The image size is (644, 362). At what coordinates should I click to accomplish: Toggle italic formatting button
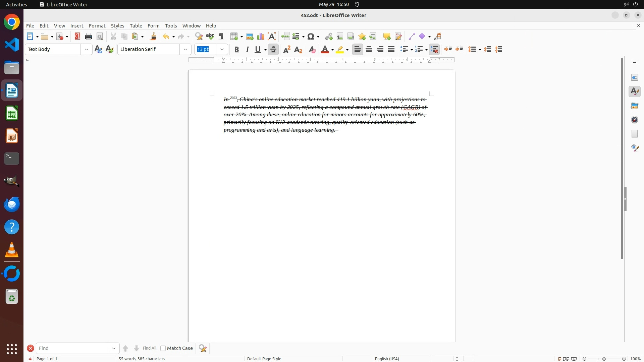248,50
